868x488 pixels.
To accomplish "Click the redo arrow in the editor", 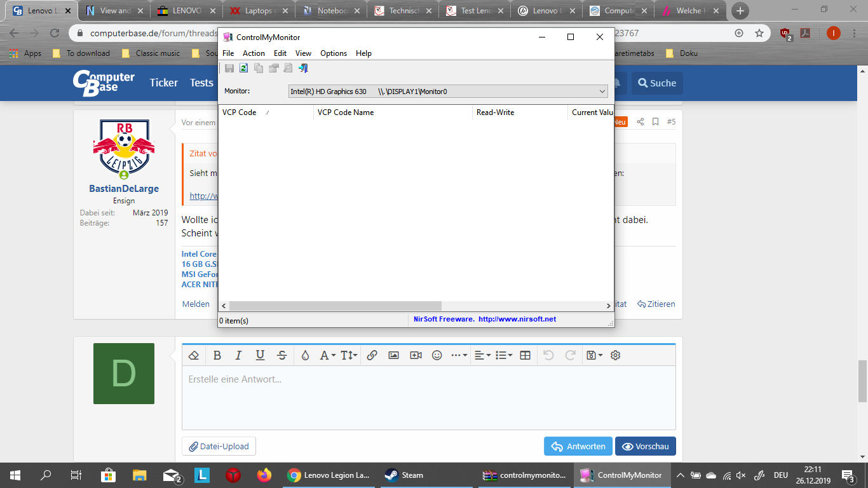I will coord(571,355).
